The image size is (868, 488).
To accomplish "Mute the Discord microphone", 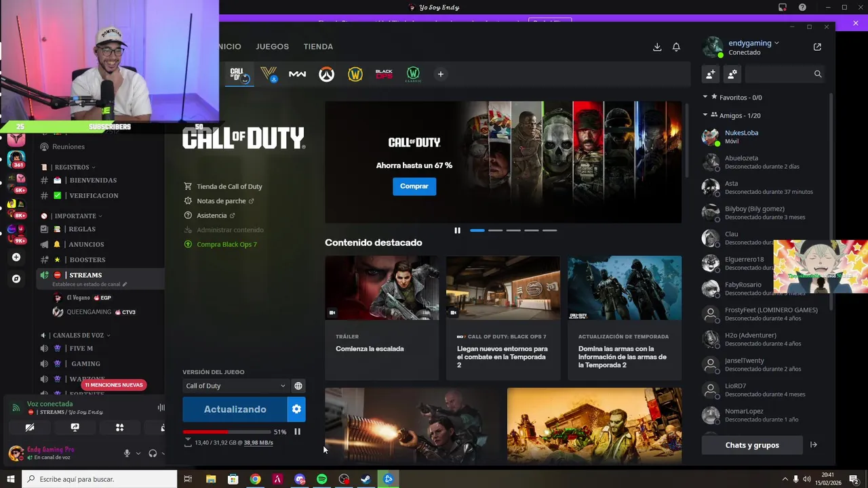I will (126, 453).
